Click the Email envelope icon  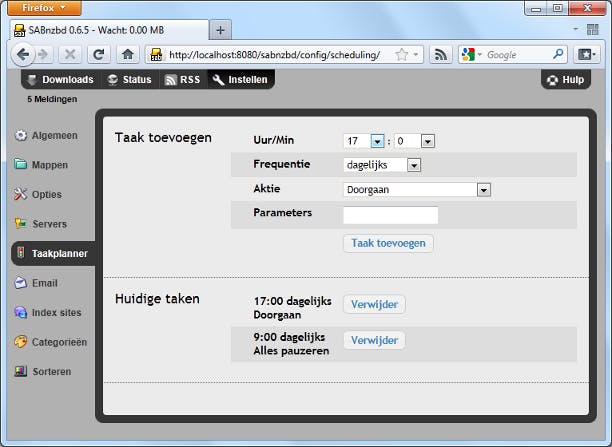pos(20,282)
